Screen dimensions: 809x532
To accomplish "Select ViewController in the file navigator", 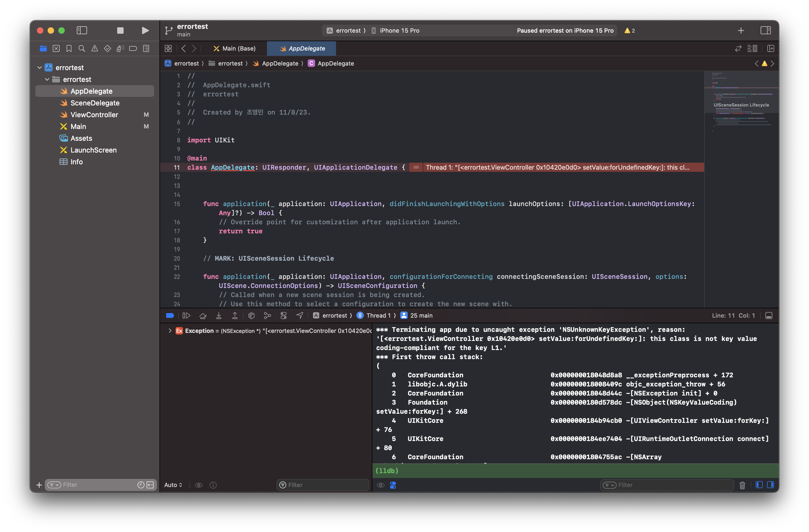I will 94,115.
